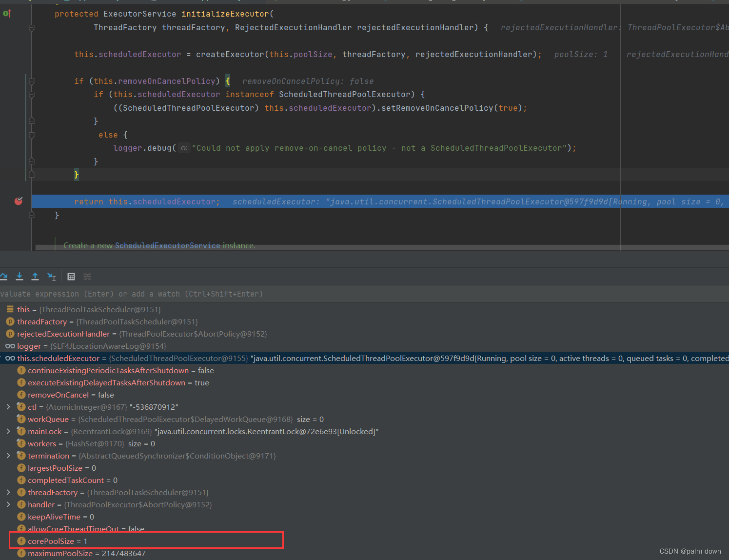Click the field icon of completedTaskCount
729x560 pixels.
click(21, 480)
